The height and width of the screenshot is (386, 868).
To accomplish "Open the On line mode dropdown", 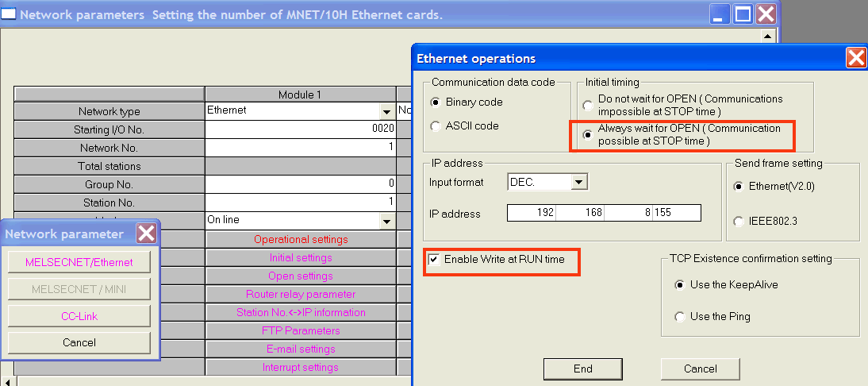I will (386, 221).
